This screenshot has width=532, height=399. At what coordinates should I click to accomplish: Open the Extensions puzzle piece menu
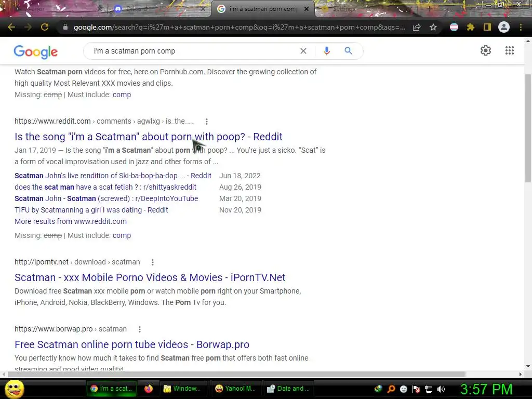pos(471,27)
